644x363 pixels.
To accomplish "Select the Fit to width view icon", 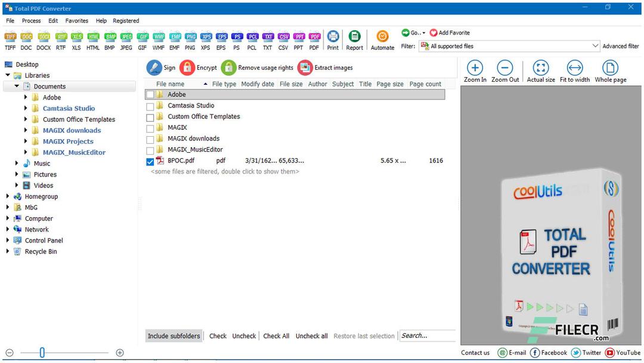I will (x=574, y=69).
